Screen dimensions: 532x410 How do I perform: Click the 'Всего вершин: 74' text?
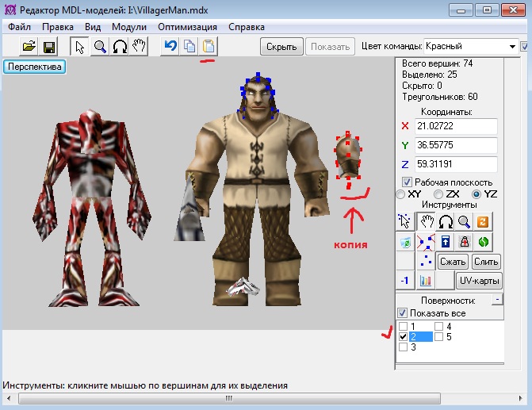pyautogui.click(x=438, y=63)
